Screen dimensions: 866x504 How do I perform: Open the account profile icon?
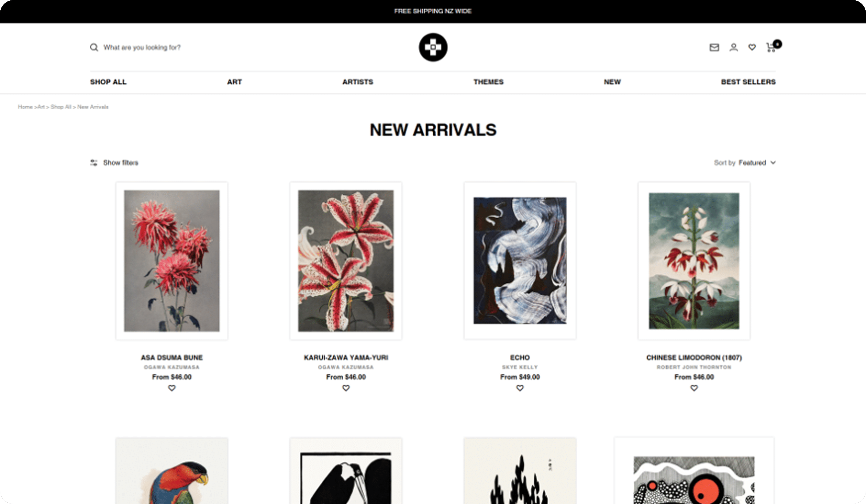click(x=733, y=47)
